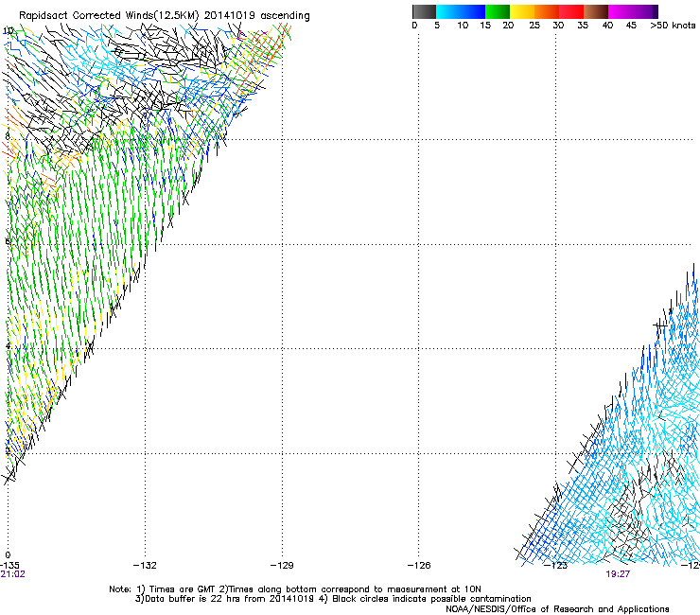Click the '30' label under the color bar

(x=558, y=26)
